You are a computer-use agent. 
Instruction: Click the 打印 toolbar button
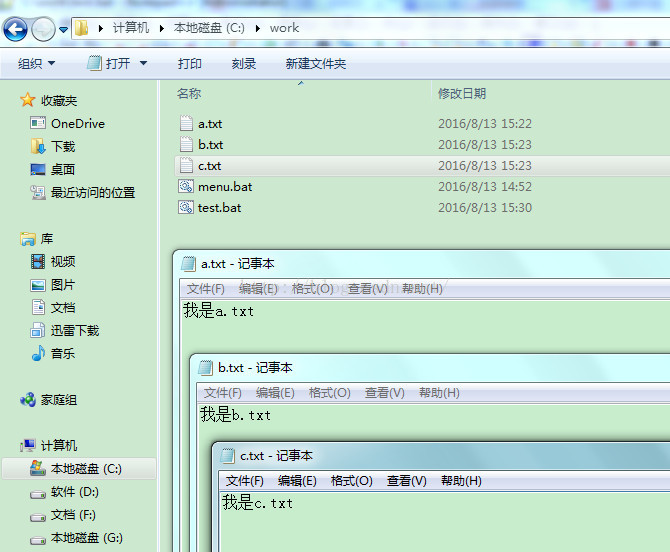(190, 64)
